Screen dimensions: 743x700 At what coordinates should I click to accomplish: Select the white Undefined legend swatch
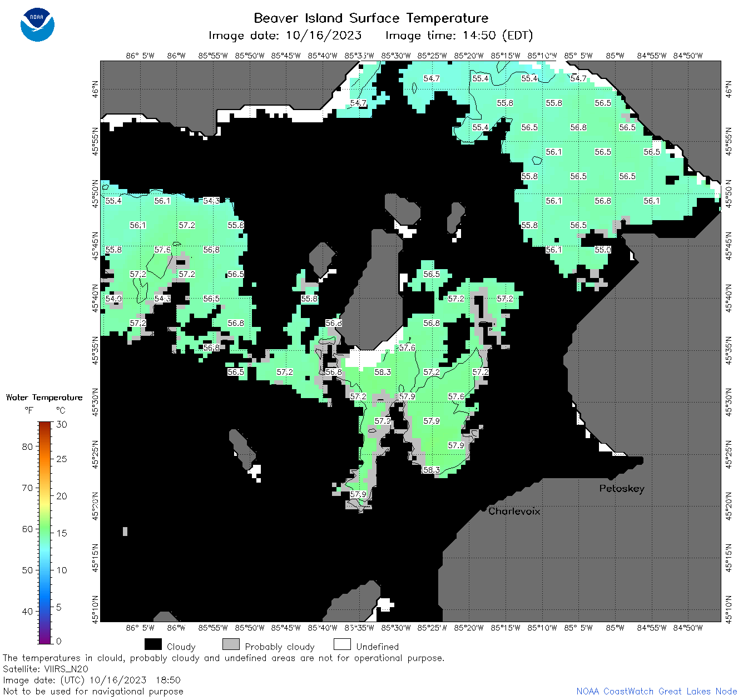click(342, 644)
